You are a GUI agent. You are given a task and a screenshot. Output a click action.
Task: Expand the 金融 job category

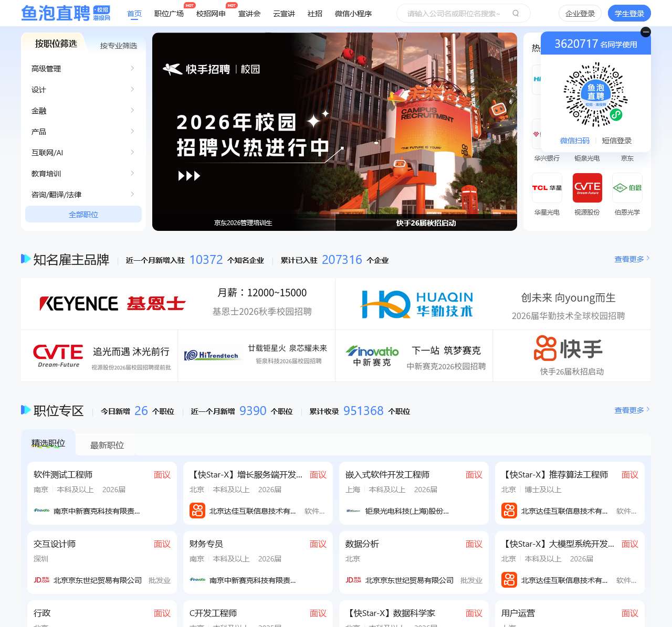click(83, 110)
